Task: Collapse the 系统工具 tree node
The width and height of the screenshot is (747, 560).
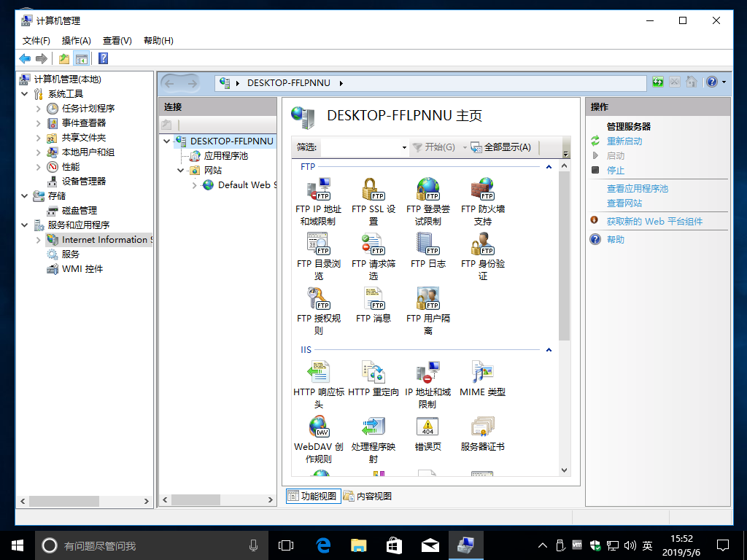Action: click(25, 94)
